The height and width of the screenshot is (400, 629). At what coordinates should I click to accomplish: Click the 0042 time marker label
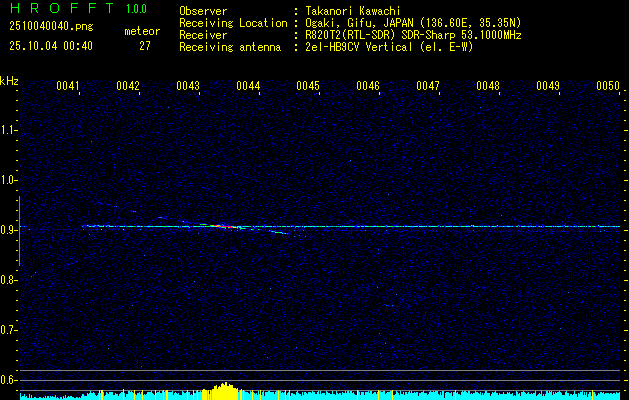point(128,86)
